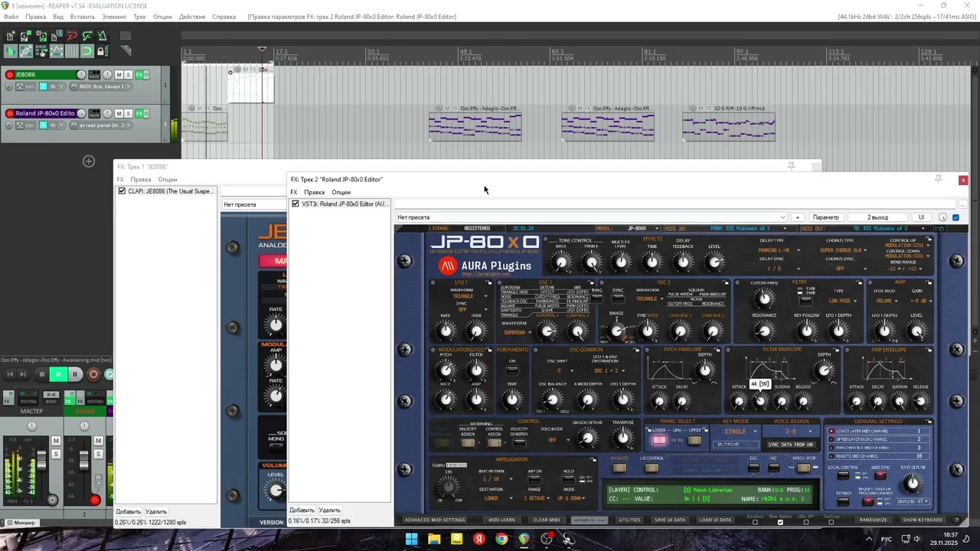Click the plugin delay compensation dial icon
The image size is (980, 551).
pos(942,217)
